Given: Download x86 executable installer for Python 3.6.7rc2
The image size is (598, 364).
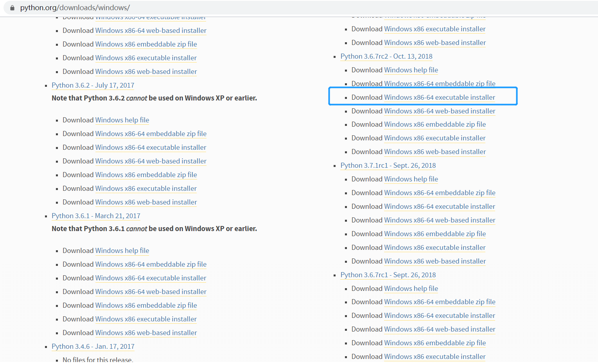Looking at the screenshot, I should coord(435,138).
